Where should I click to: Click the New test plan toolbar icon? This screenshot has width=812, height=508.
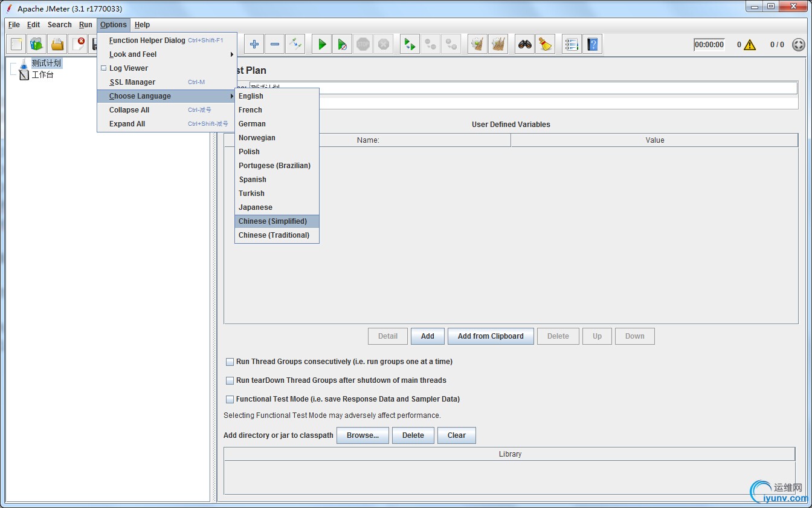[16, 44]
